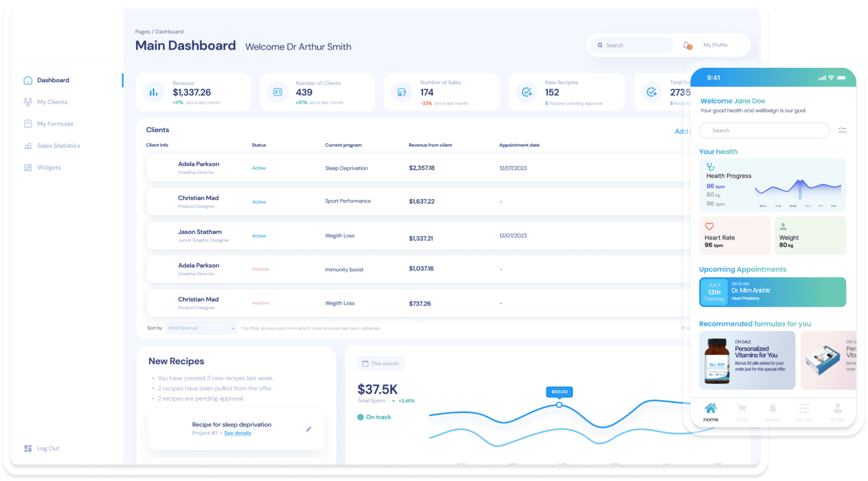Viewport: 868px width, 481px height.
Task: Click the calendar icon beside This month
Action: pyautogui.click(x=365, y=364)
